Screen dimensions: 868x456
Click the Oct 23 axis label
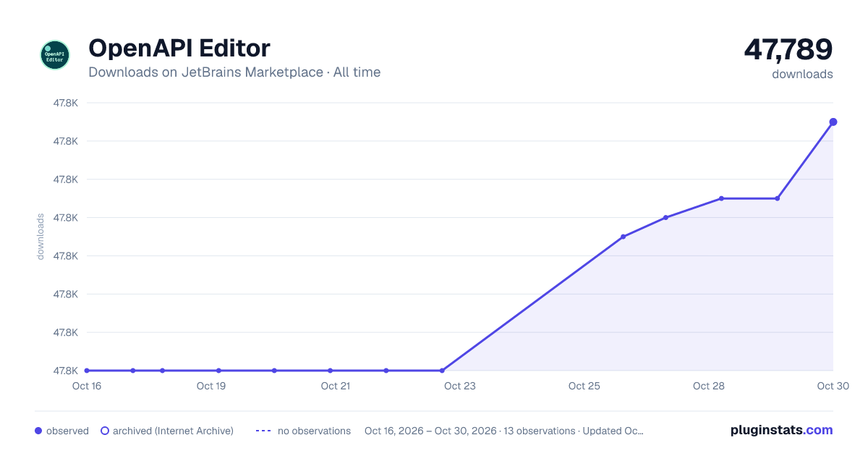coord(460,386)
